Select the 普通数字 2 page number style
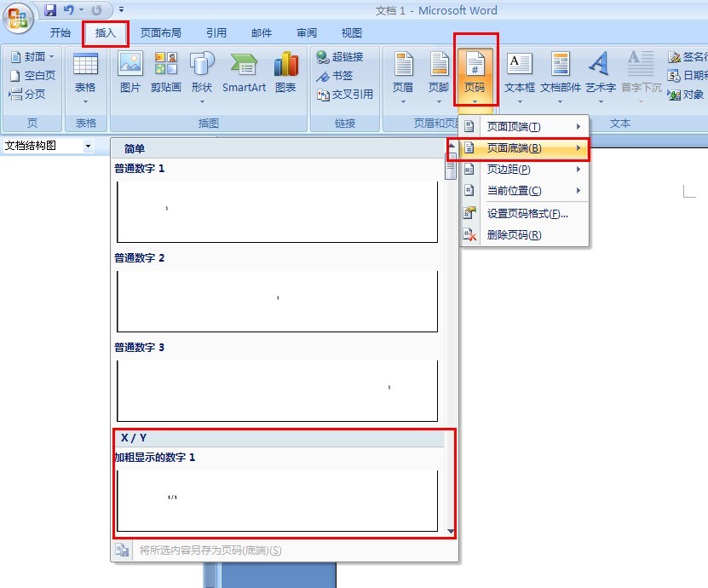This screenshot has width=708, height=588. tap(277, 299)
